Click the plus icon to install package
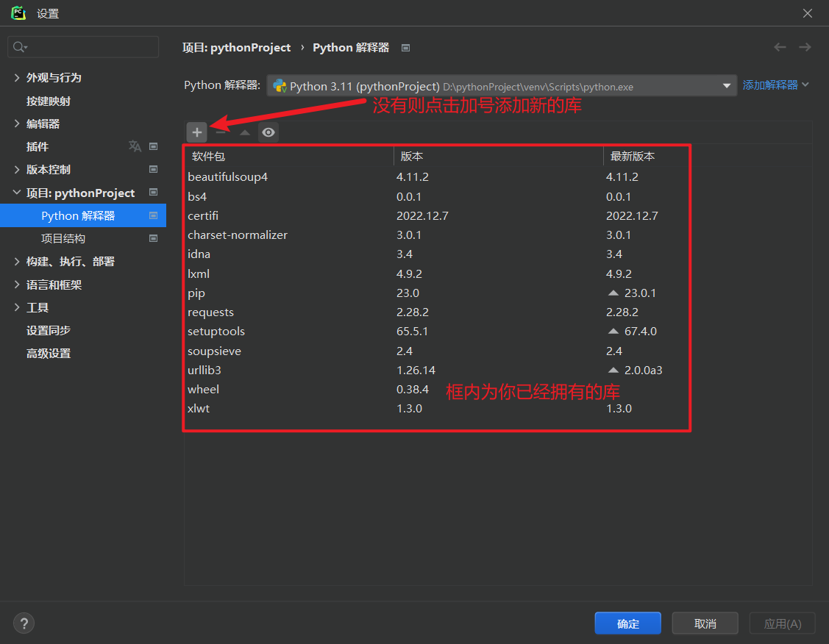This screenshot has width=829, height=644. coord(196,132)
